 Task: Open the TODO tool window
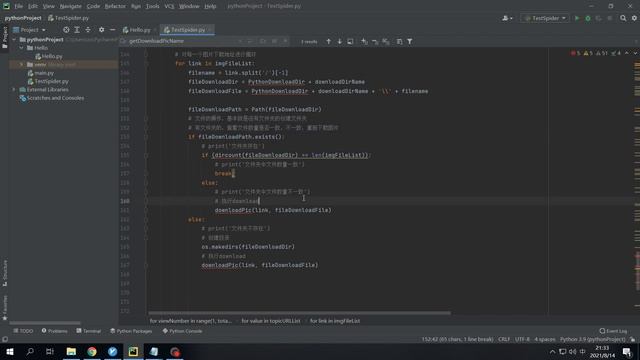23,331
